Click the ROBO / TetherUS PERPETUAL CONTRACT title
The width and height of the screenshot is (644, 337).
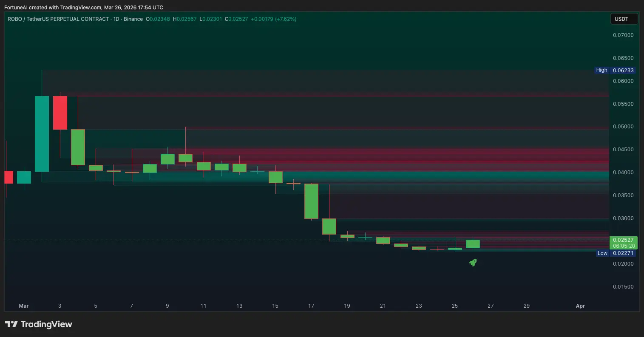[x=58, y=19]
